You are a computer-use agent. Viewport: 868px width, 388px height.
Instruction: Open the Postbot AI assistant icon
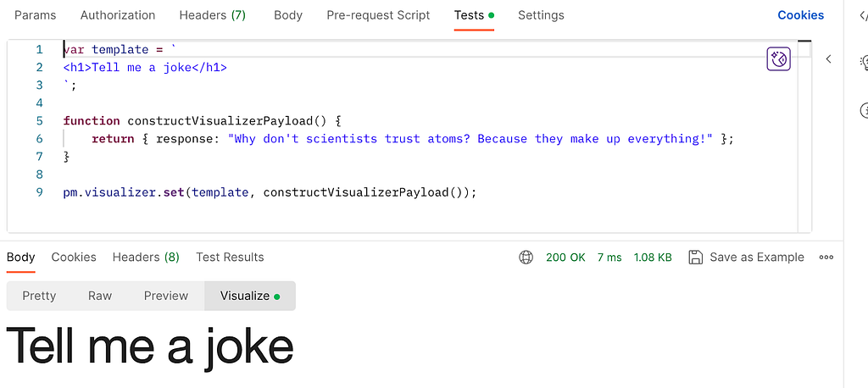tap(778, 59)
